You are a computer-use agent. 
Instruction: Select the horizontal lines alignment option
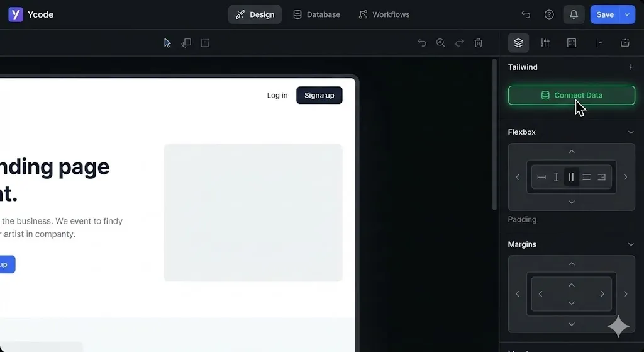587,177
